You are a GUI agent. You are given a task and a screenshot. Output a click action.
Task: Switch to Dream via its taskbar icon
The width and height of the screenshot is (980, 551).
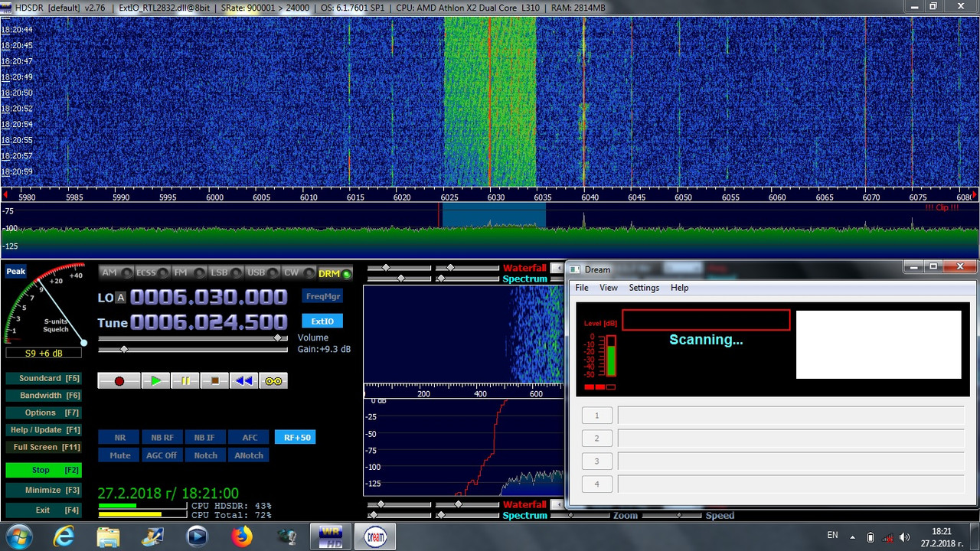click(x=375, y=536)
